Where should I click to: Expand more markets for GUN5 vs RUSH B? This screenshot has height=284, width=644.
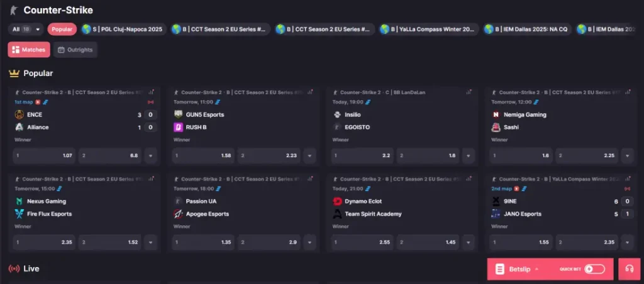tap(309, 156)
